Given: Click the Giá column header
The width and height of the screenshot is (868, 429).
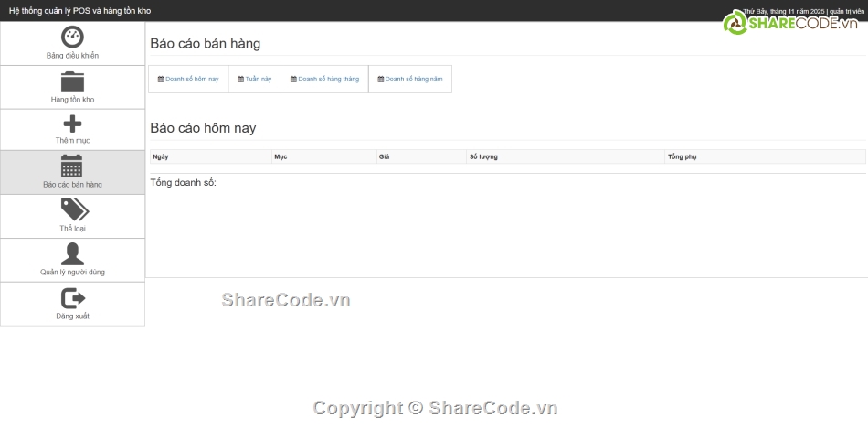Looking at the screenshot, I should click(x=422, y=156).
